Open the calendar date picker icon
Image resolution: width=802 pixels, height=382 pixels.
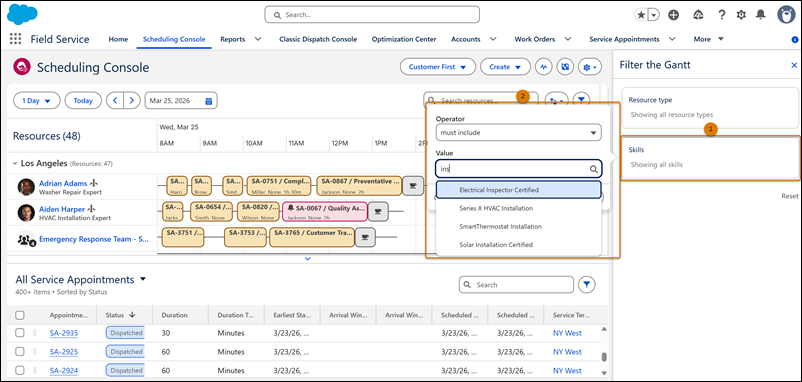pyautogui.click(x=209, y=101)
